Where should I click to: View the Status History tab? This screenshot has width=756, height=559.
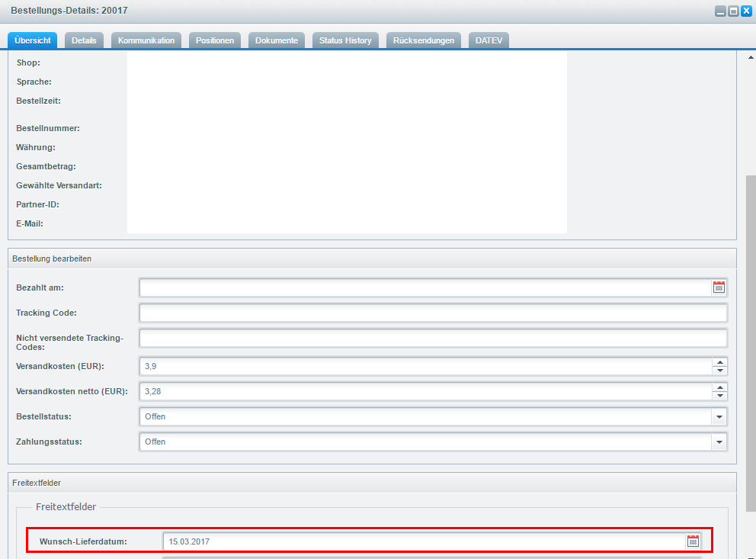(345, 40)
